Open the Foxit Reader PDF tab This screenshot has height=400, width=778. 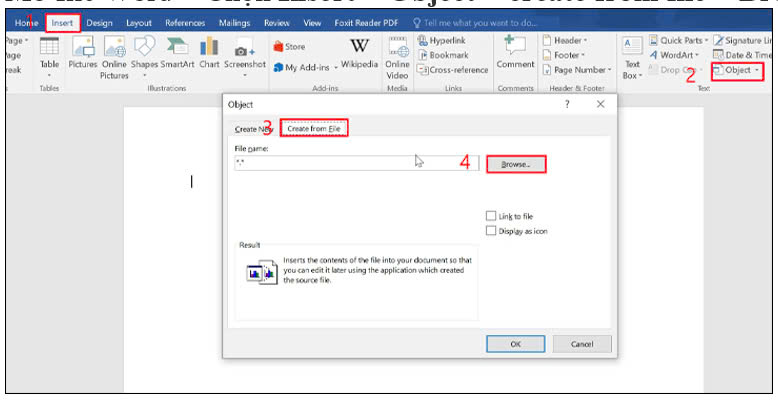366,23
